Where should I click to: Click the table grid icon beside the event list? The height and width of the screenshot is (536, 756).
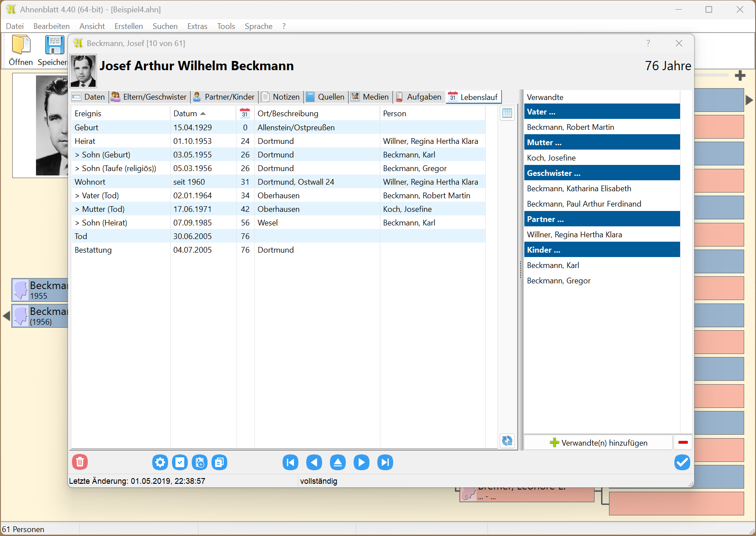coord(507,113)
